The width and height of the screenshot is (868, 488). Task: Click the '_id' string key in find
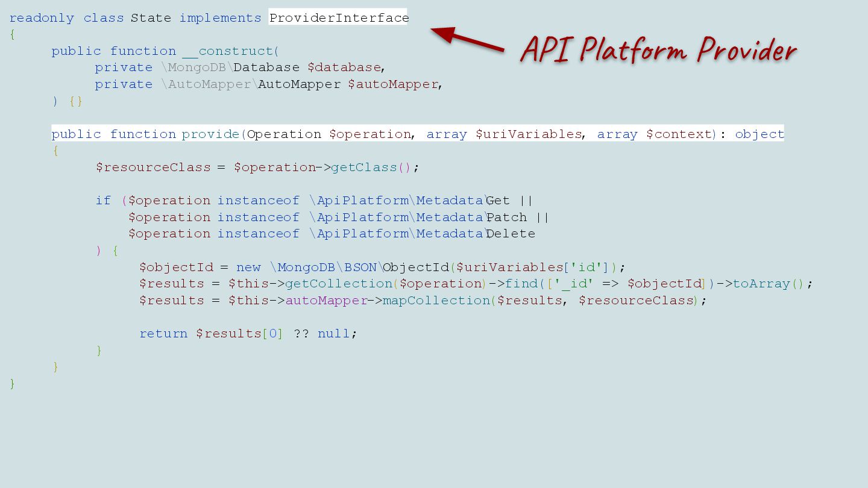tap(573, 284)
